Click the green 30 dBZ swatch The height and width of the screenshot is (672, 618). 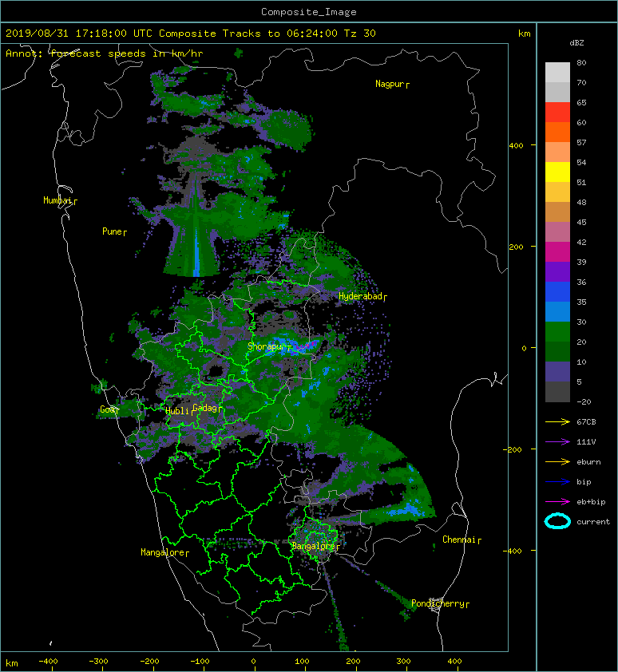pos(557,331)
